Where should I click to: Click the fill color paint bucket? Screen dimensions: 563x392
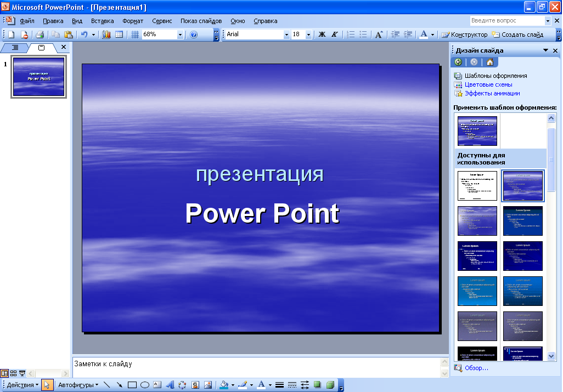(x=223, y=385)
